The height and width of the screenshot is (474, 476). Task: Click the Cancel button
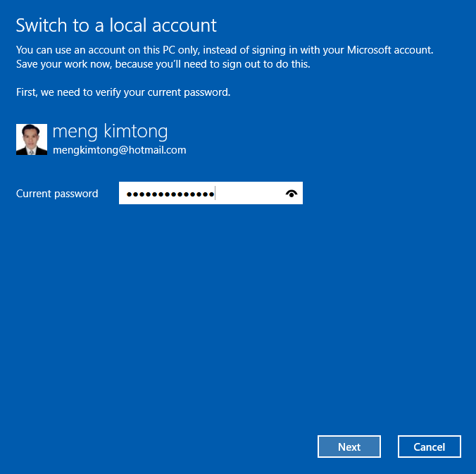(430, 447)
